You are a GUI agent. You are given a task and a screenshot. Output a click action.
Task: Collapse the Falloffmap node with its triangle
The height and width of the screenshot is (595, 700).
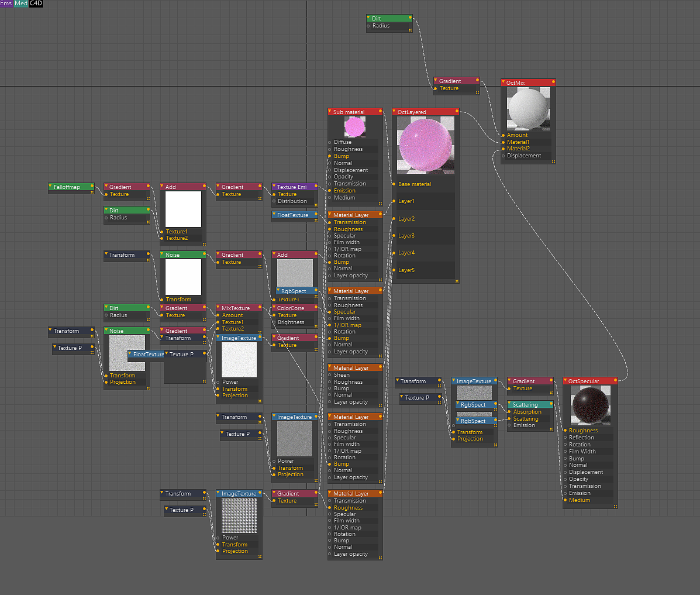tap(50, 186)
